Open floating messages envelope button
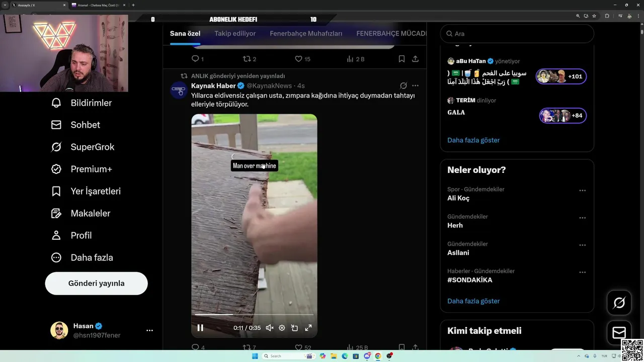Screen dimensions: 644x362 [619, 332]
